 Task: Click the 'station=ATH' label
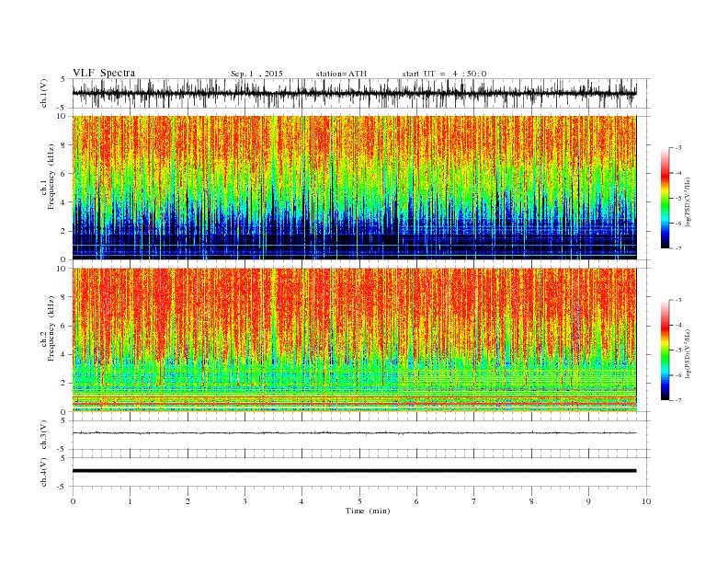(341, 74)
